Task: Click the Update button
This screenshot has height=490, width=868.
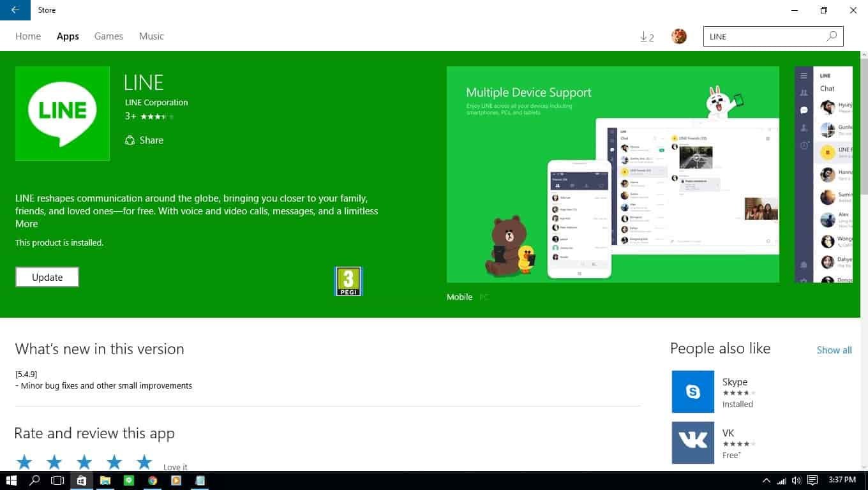Action: click(x=47, y=277)
